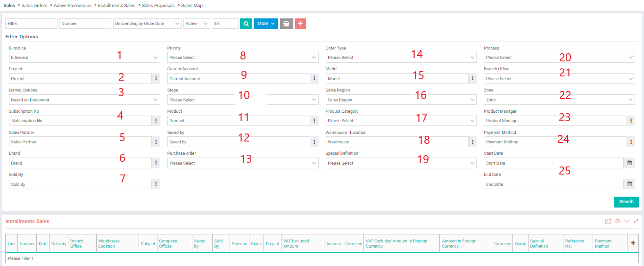Open the End Date calendar picker

629,184
